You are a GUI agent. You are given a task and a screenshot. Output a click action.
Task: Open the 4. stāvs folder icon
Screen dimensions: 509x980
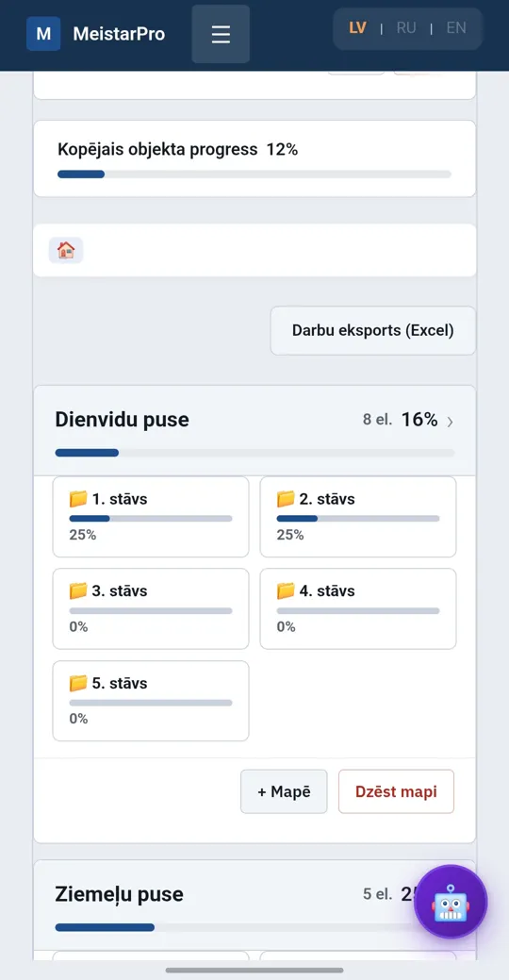point(286,590)
